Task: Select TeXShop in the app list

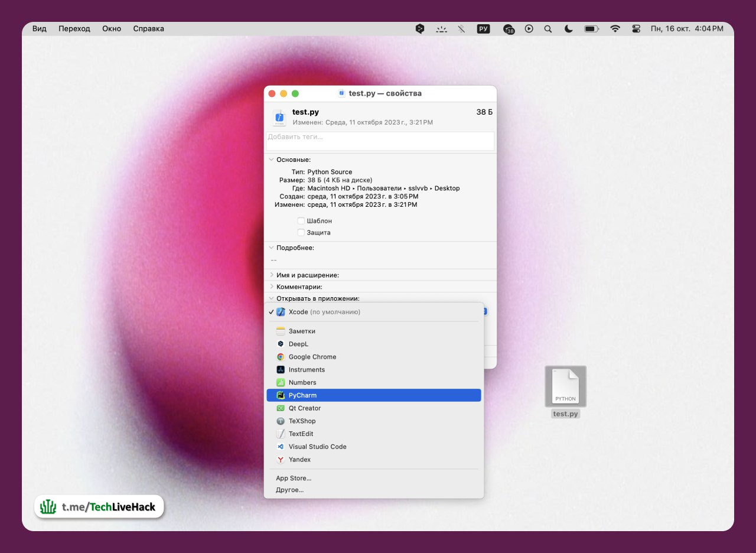Action: [374, 421]
